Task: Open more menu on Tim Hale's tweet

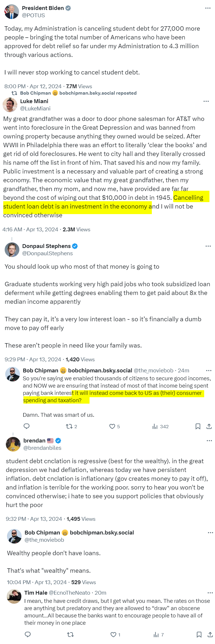Action: (210, 593)
